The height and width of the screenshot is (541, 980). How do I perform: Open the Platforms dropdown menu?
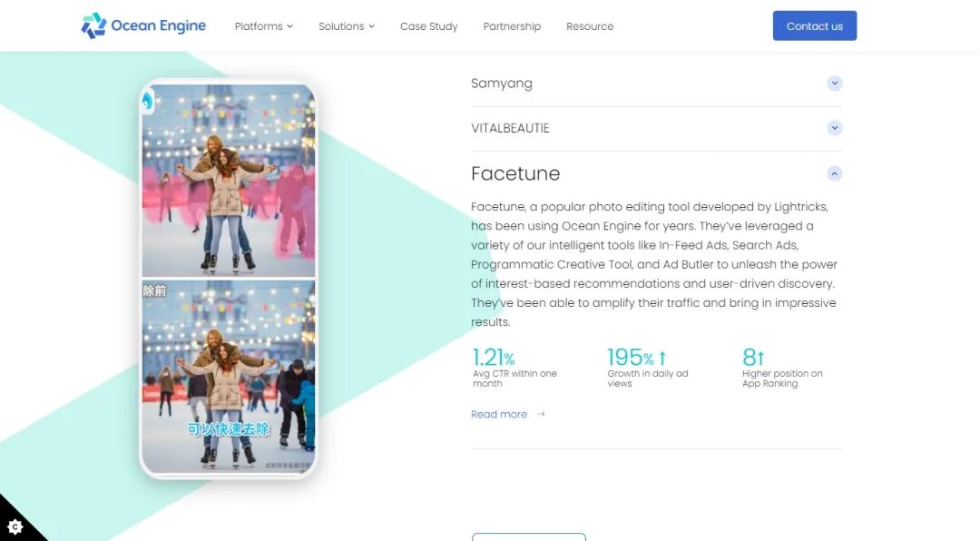pos(263,26)
